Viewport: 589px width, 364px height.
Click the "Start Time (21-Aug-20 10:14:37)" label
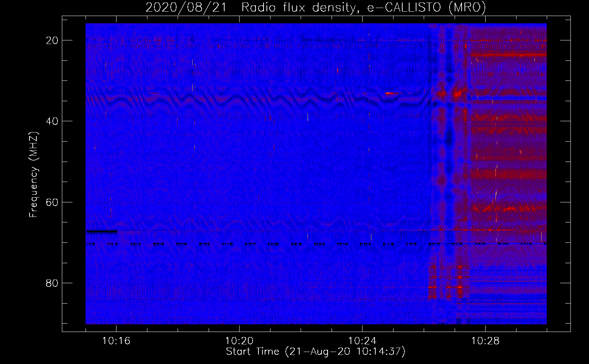[x=316, y=352]
